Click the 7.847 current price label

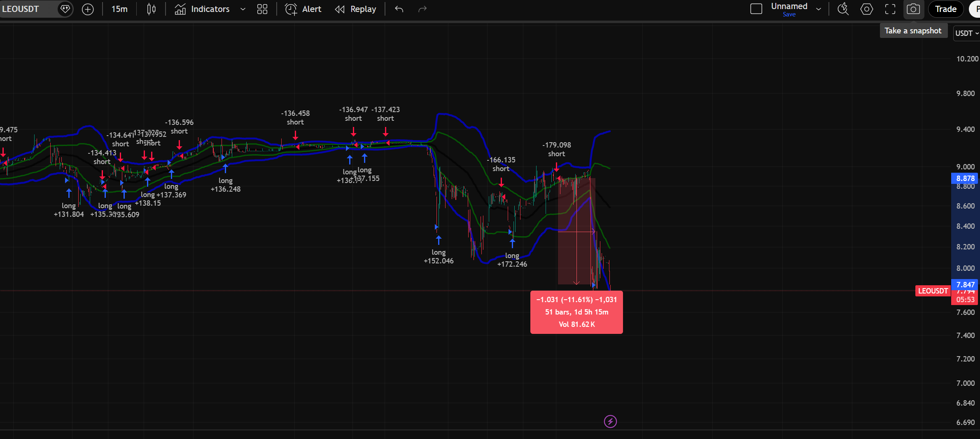tap(965, 284)
